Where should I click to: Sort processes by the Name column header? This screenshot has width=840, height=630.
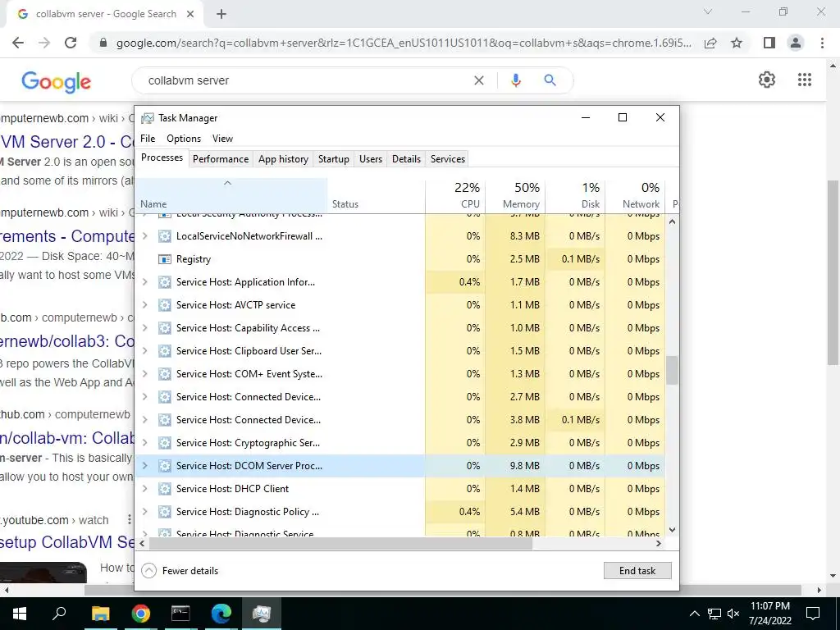coord(231,196)
